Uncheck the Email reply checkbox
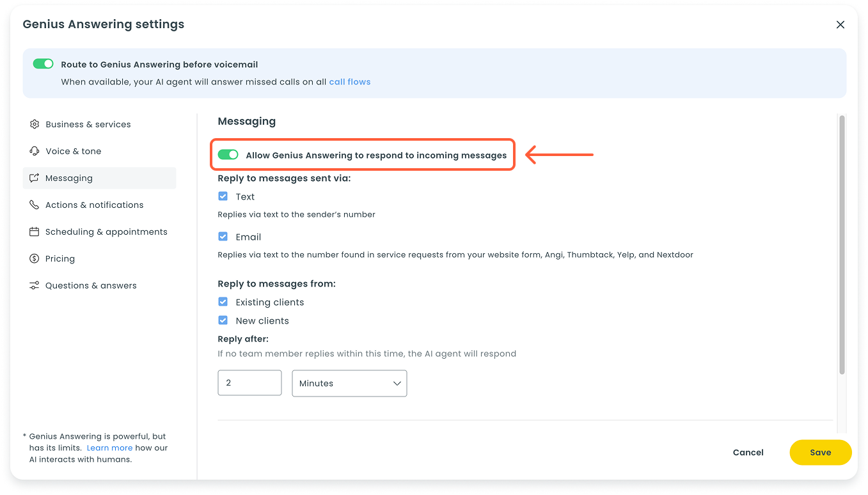This screenshot has height=495, width=868. pos(223,237)
